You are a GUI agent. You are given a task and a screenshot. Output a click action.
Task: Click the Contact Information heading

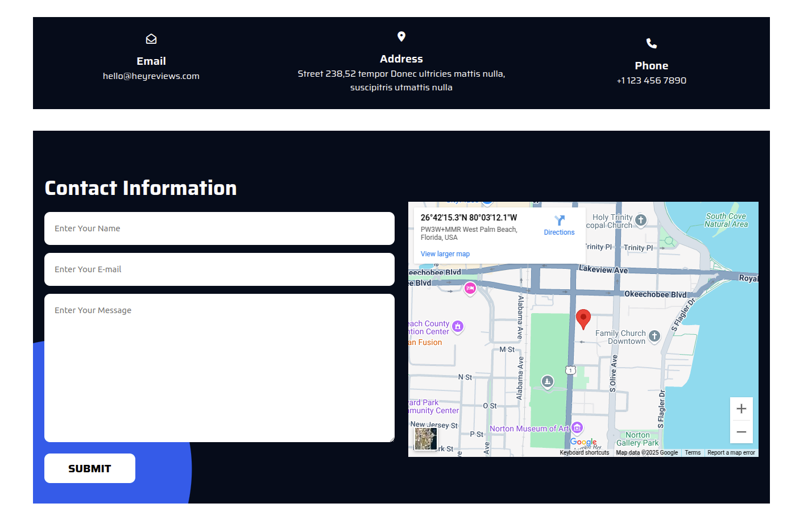140,188
